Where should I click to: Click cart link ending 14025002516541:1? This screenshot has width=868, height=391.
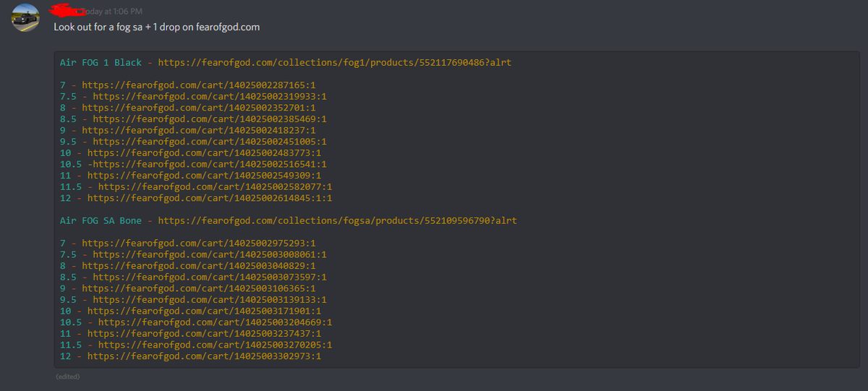(210, 164)
